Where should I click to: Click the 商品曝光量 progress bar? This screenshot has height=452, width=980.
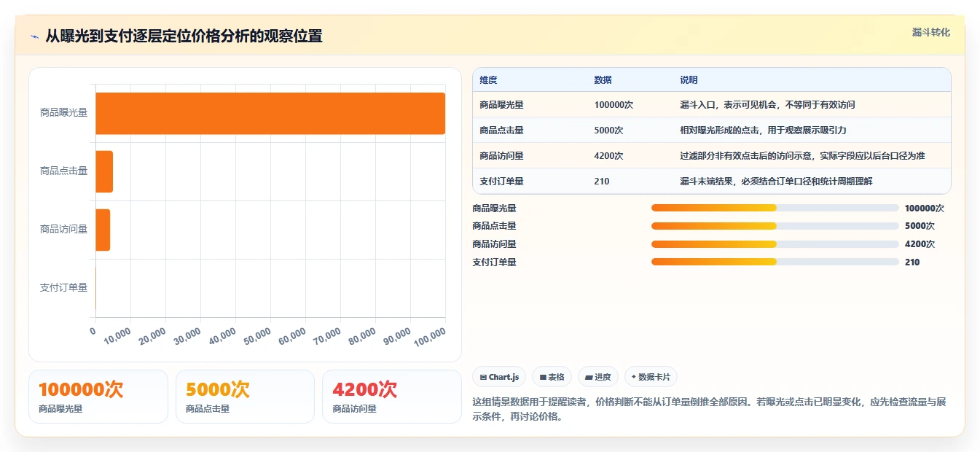coord(775,208)
